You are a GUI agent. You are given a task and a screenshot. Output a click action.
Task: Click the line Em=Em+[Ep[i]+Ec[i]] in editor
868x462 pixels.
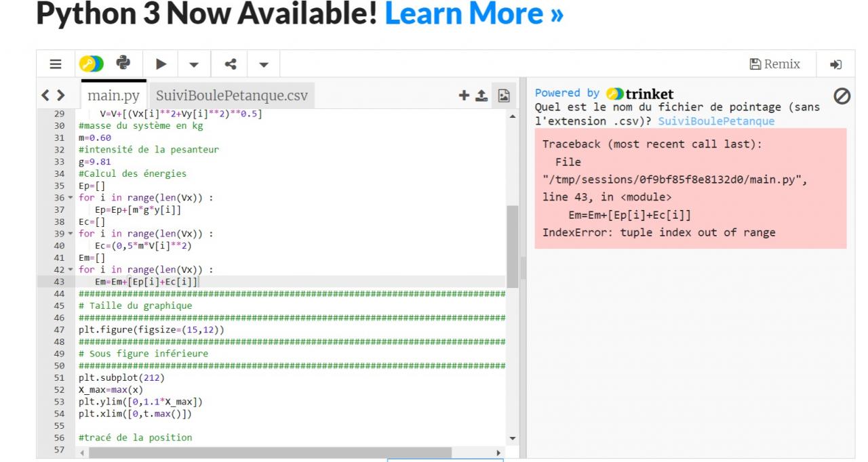[146, 281]
